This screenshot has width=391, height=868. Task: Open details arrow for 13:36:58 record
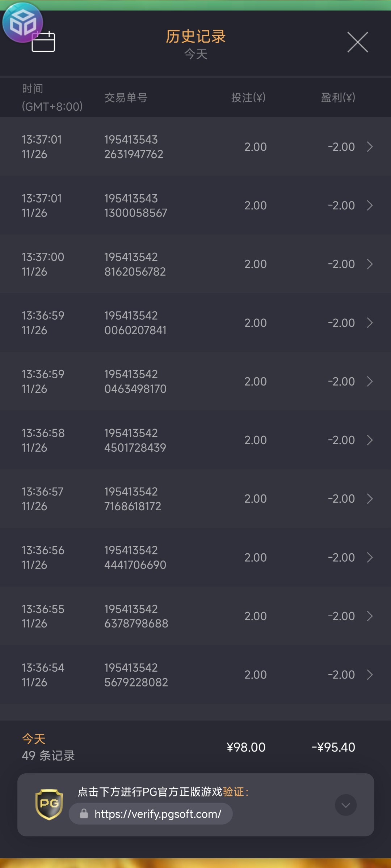coord(370,440)
